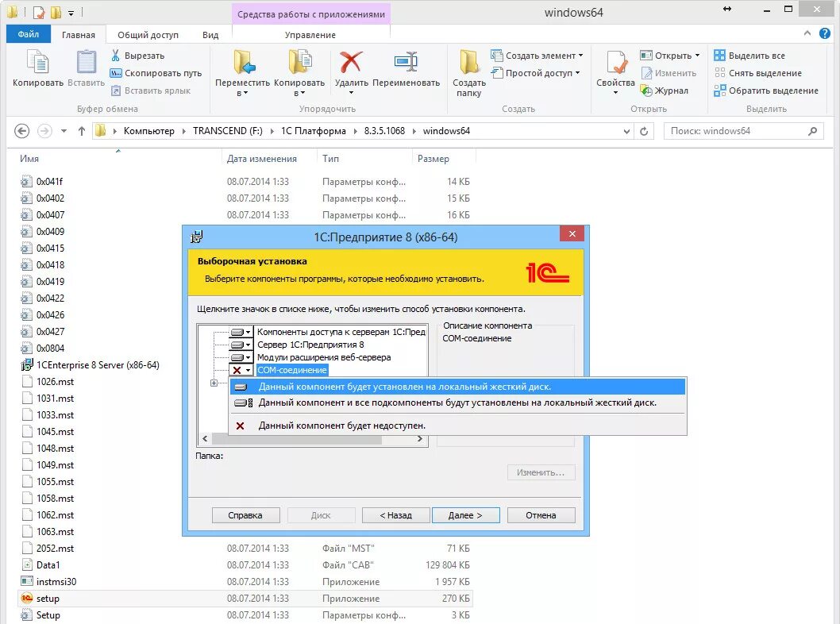The image size is (840, 624).
Task: Open the ribbon help question icon
Action: click(825, 34)
